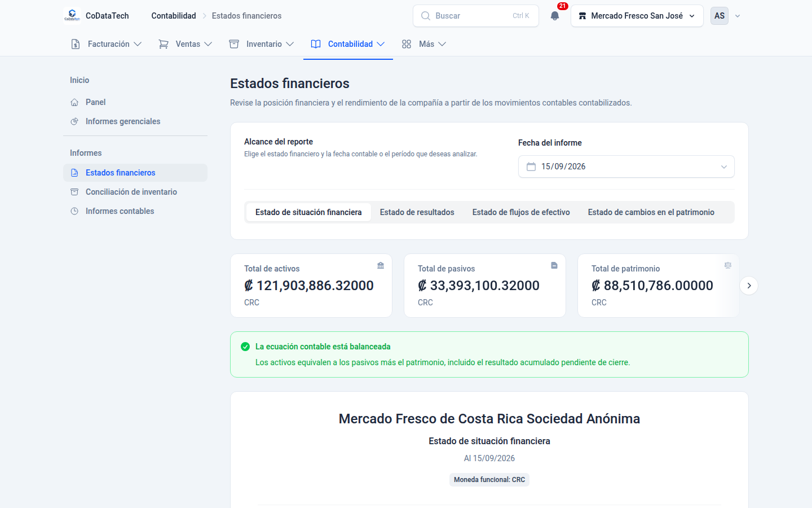Select the Estado de situación financiera tab
Image resolution: width=812 pixels, height=508 pixels.
[x=308, y=212]
